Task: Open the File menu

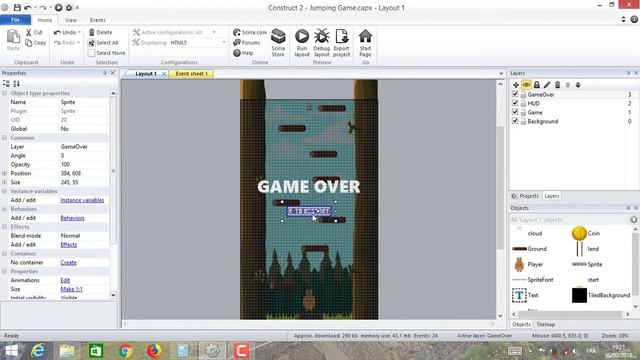Action: coord(16,20)
